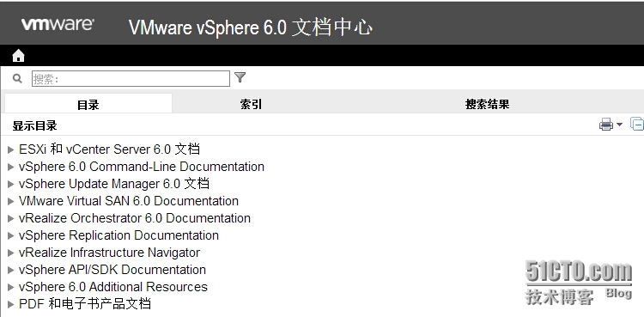Expand vSphere API/SDK Documentation arrow
644x317 pixels.
pyautogui.click(x=11, y=270)
